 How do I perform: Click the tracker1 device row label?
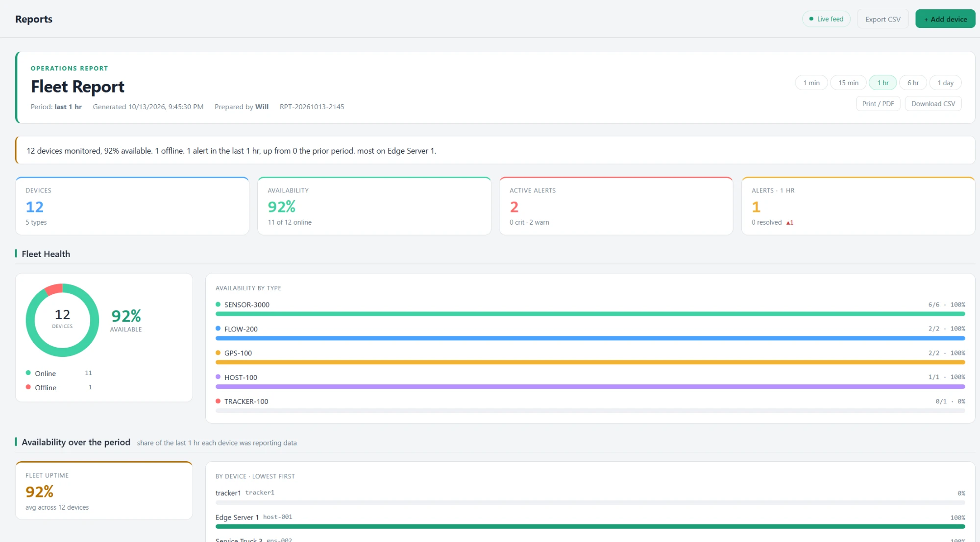(228, 493)
